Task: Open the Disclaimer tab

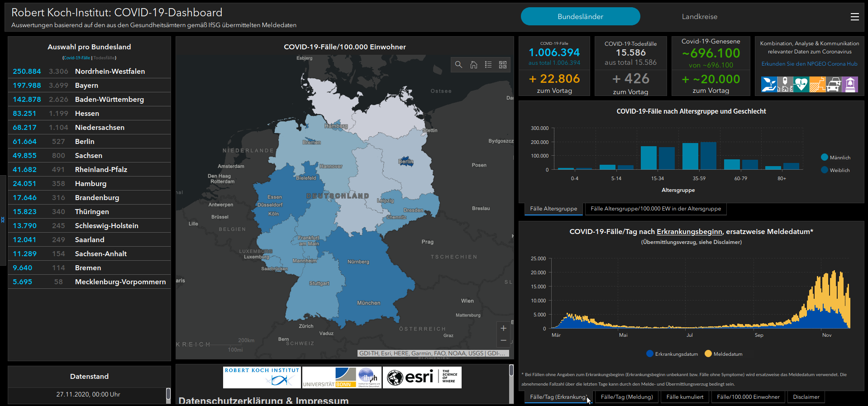Action: click(806, 397)
